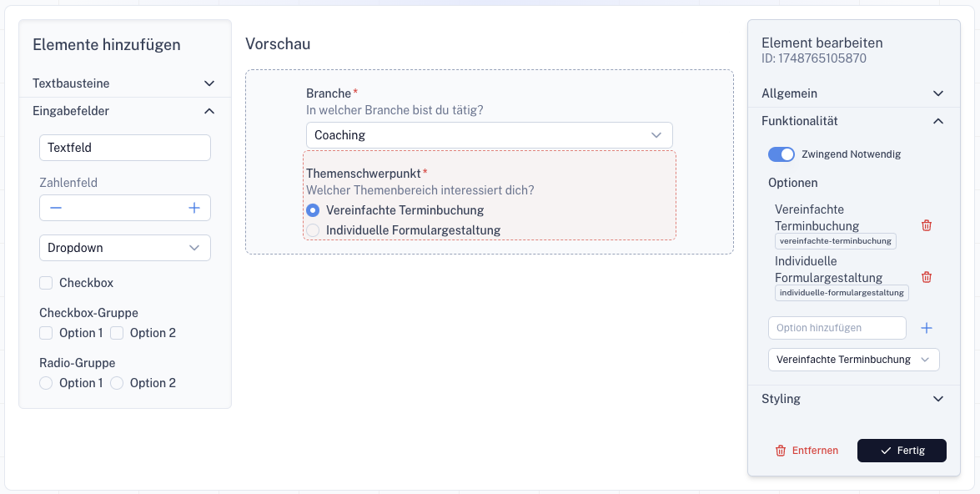Select Individuelle Formulargestaltung radio in preview
The width and height of the screenshot is (980, 494).
313,230
